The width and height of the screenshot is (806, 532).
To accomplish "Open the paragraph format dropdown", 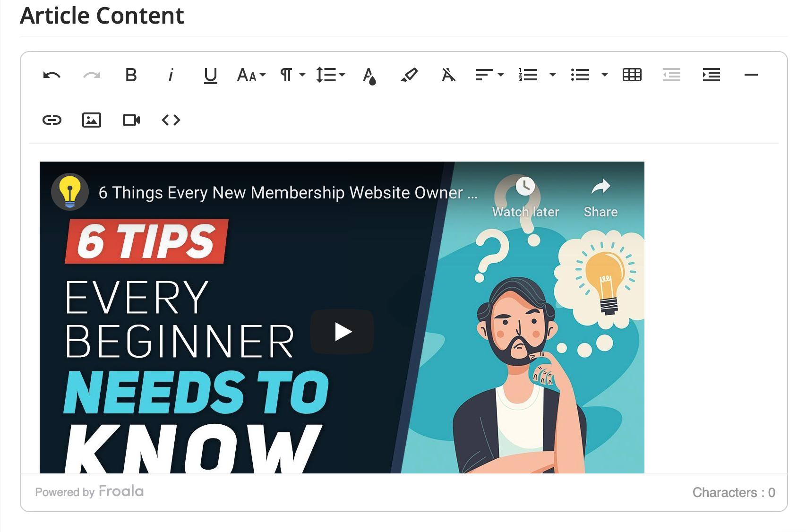I will pyautogui.click(x=292, y=75).
